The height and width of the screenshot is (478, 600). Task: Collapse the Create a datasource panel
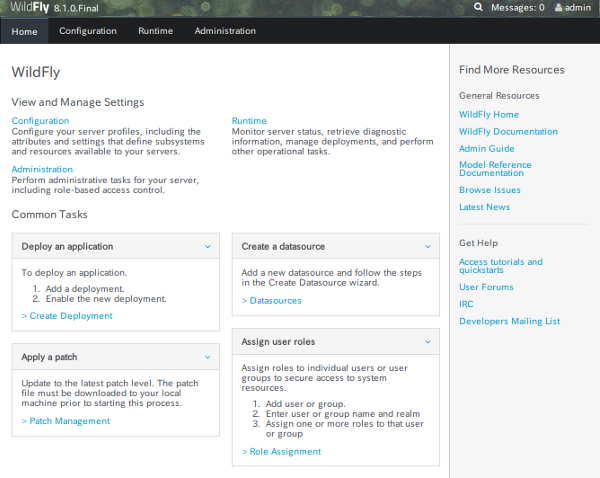(427, 246)
